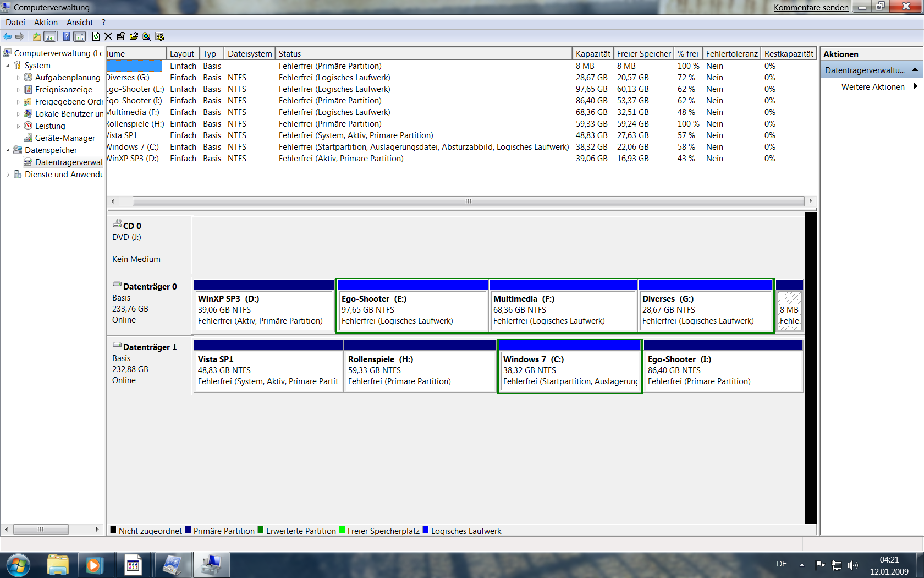Open the Datei menu

tap(15, 23)
